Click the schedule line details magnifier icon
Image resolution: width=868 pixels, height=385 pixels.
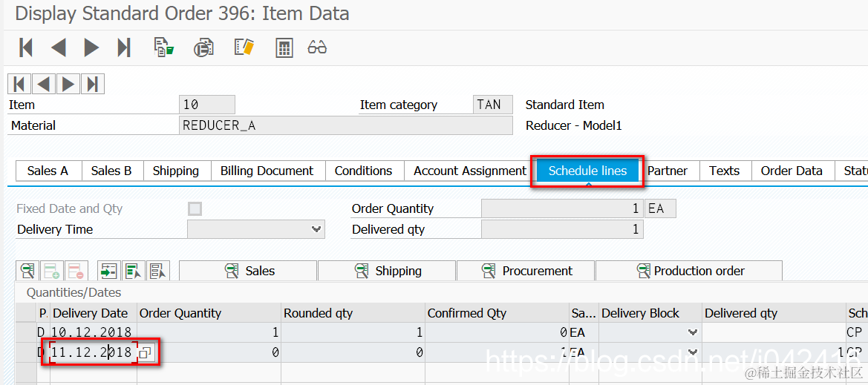pos(28,271)
